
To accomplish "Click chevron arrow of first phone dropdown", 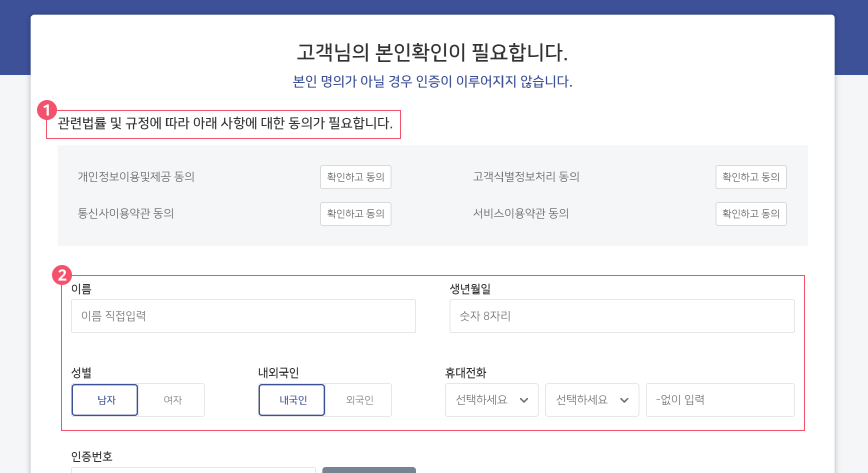I will (x=524, y=400).
